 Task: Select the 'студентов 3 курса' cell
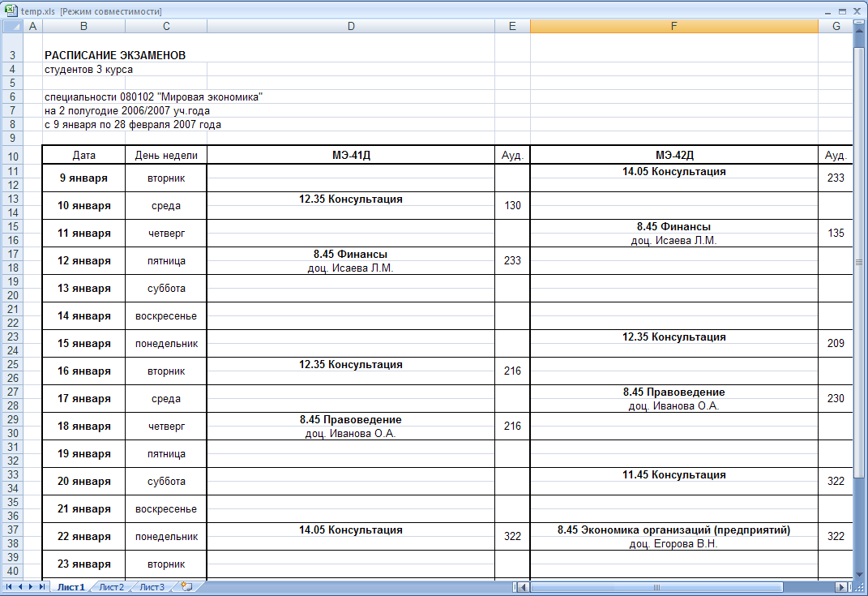[x=88, y=69]
